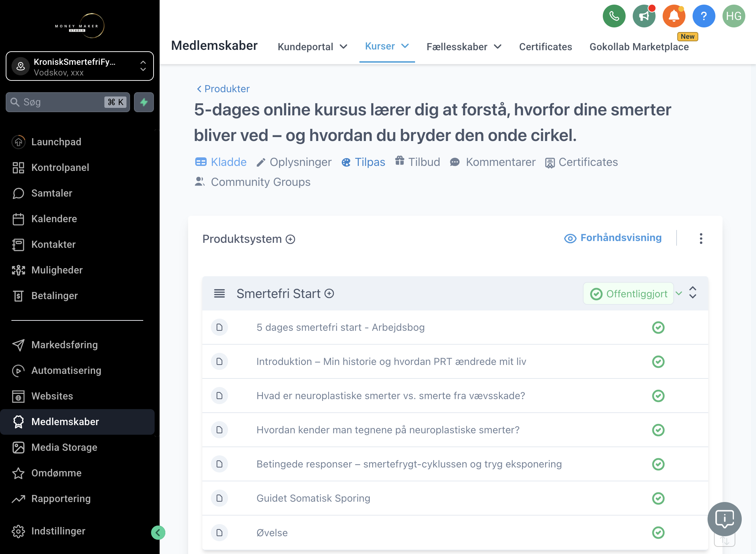This screenshot has width=756, height=554.
Task: Toggle published check for Øvelse lesson
Action: 658,533
